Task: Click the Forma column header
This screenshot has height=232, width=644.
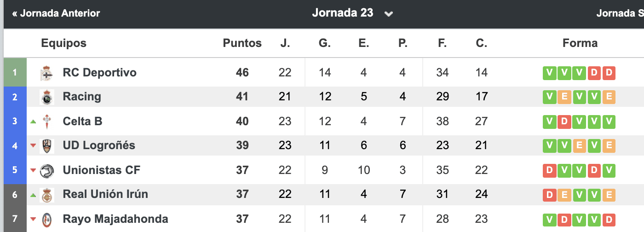Action: (x=580, y=43)
